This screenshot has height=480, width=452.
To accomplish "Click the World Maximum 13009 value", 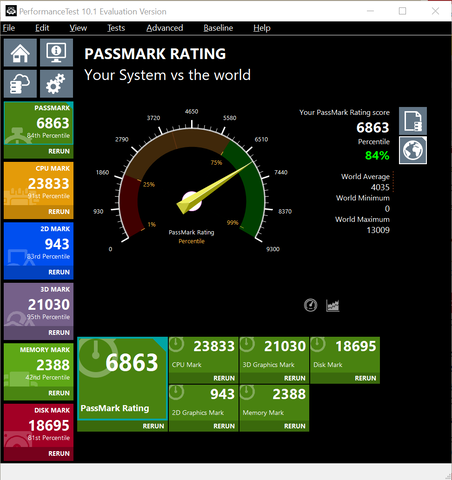I will tap(378, 230).
